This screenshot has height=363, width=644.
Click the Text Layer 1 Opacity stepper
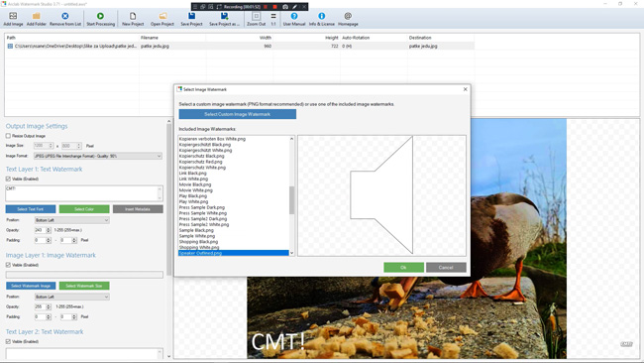point(49,230)
